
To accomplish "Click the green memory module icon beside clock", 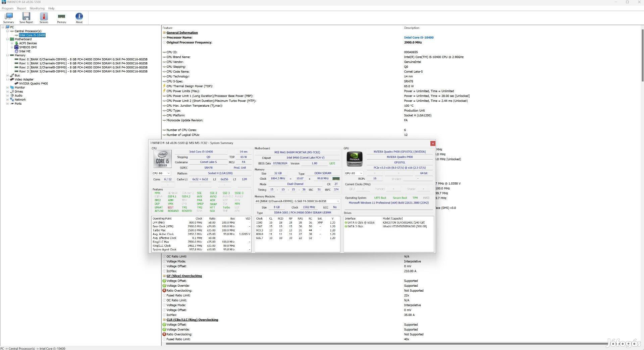I will click(x=336, y=179).
